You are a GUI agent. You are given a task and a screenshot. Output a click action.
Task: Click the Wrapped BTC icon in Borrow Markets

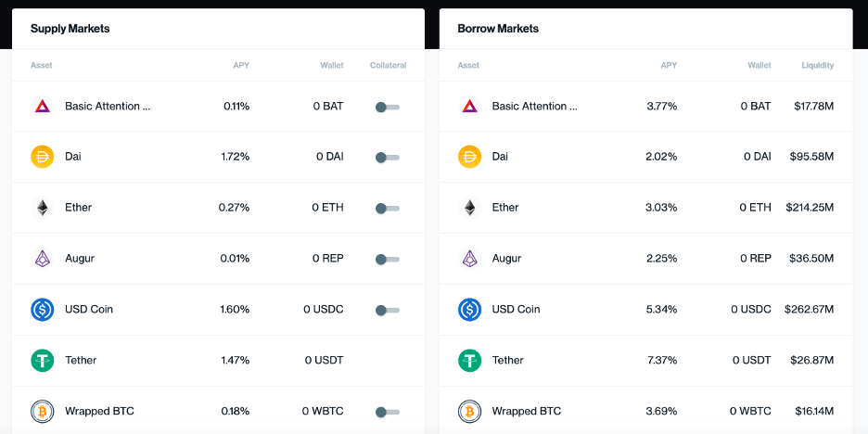click(469, 412)
